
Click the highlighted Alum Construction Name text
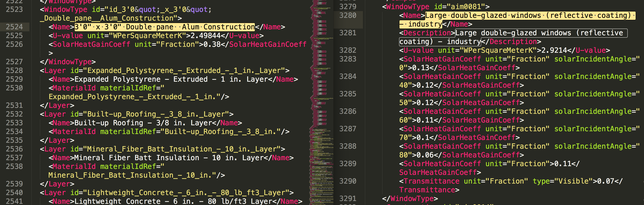pos(164,27)
